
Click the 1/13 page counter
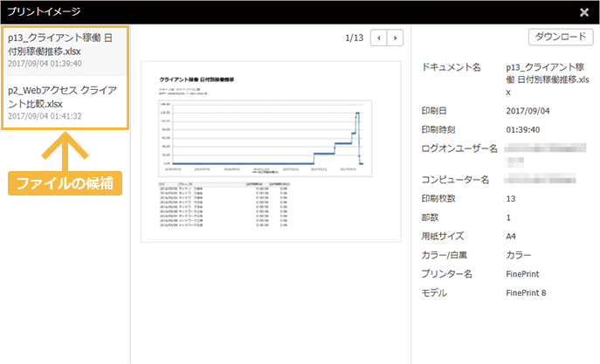click(354, 38)
